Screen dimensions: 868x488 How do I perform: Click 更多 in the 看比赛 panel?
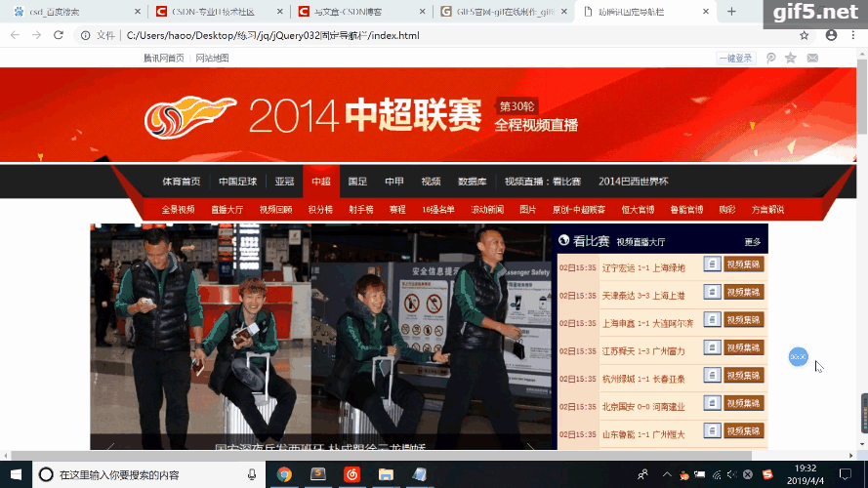pyautogui.click(x=753, y=242)
